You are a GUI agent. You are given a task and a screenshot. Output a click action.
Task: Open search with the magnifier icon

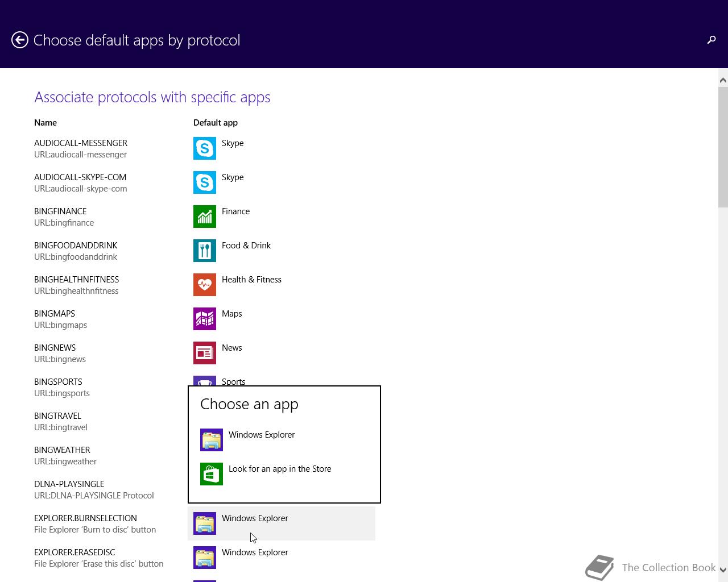pos(711,40)
